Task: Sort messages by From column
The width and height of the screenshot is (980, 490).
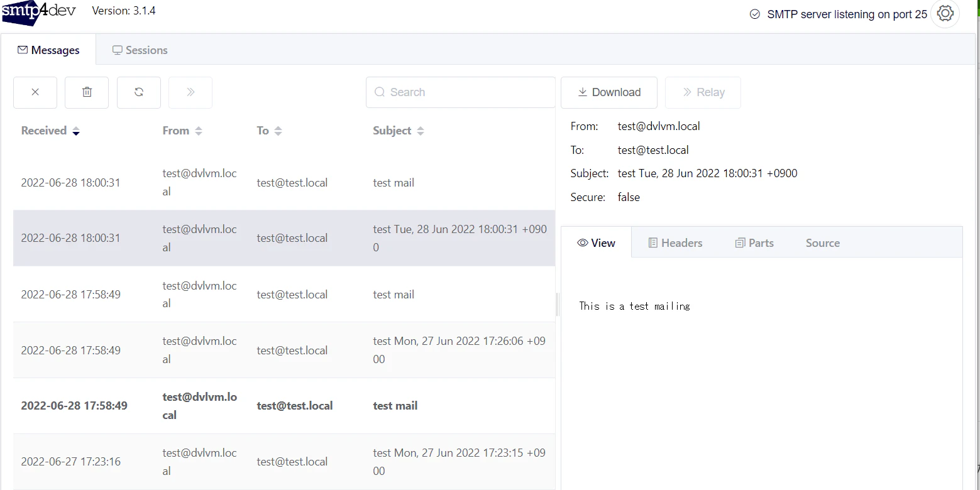Action: pyautogui.click(x=182, y=131)
